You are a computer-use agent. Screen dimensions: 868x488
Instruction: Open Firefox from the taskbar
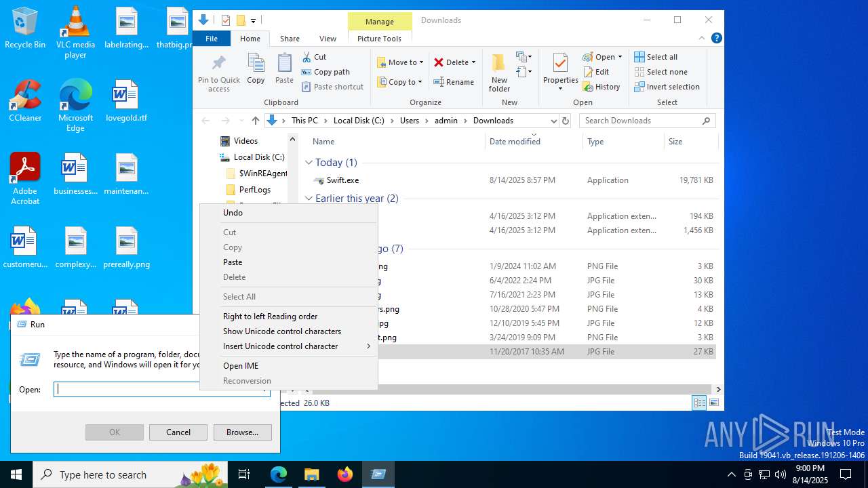point(345,474)
